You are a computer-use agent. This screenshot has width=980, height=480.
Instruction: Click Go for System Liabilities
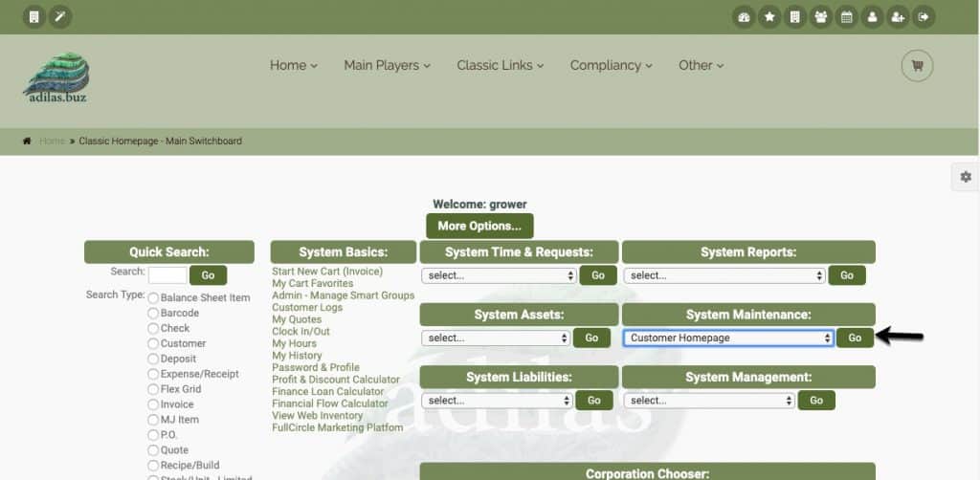[x=593, y=400]
